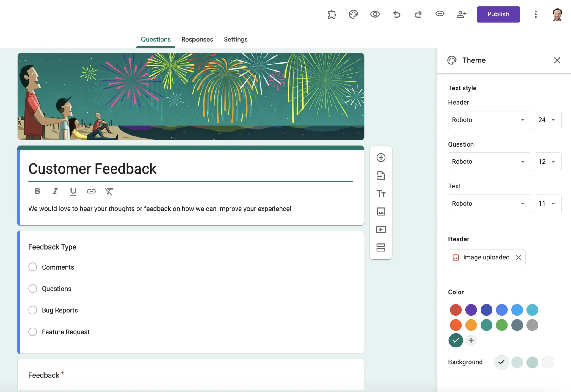The width and height of the screenshot is (571, 392).
Task: Select the Feature Request radio option
Action: [x=33, y=332]
